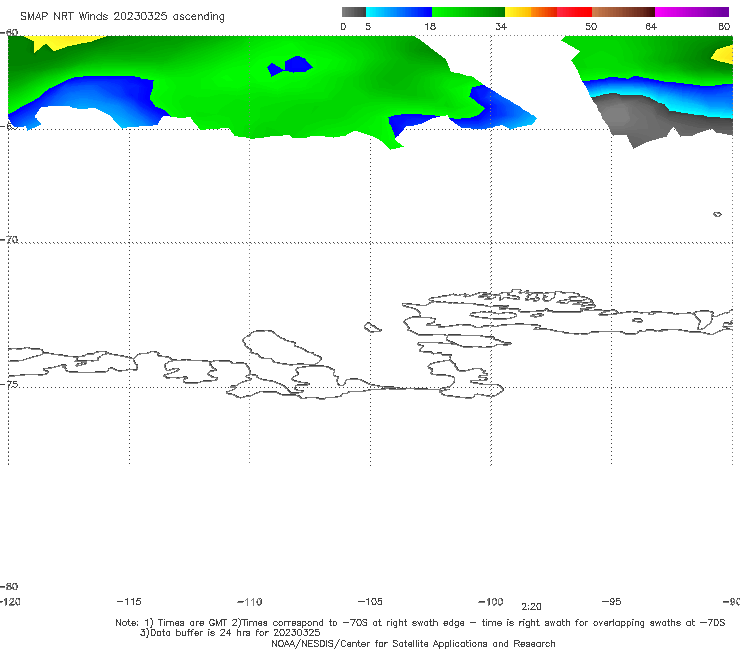Select the green segment of the wind colorbar
The height and width of the screenshot is (650, 740).
click(x=469, y=12)
